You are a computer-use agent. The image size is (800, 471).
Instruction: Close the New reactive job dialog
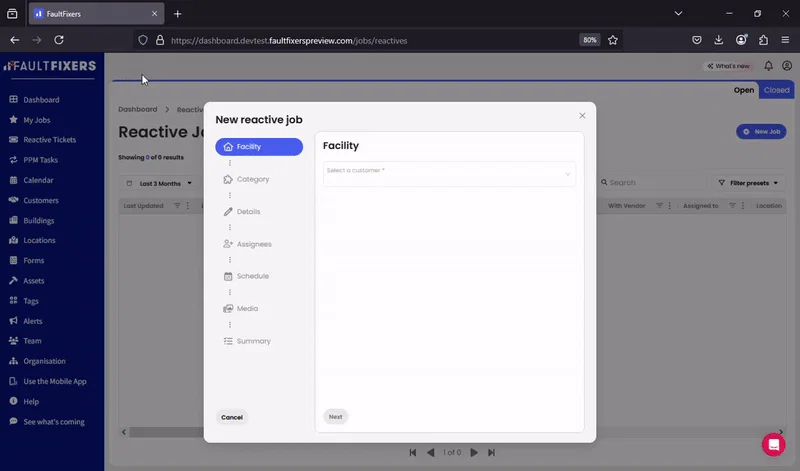(582, 116)
